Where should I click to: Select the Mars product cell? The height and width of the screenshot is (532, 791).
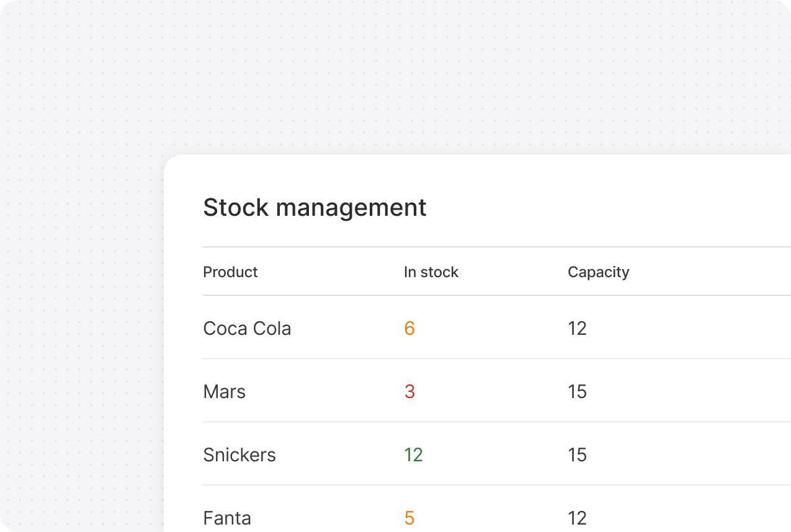224,392
